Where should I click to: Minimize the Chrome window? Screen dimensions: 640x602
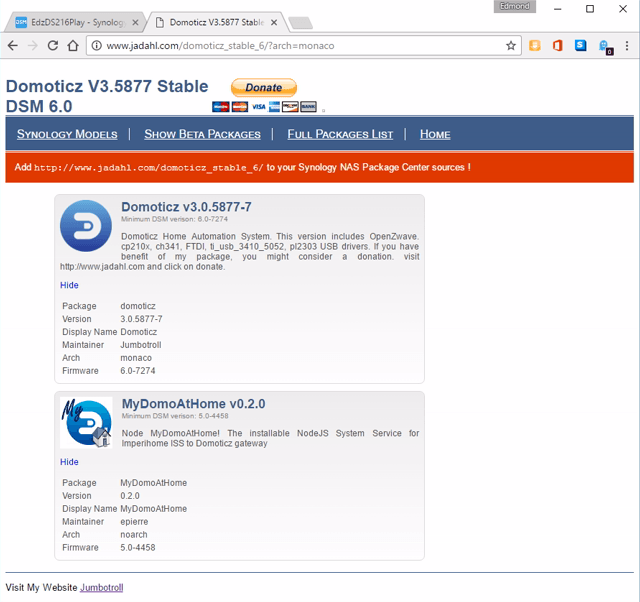coord(558,9)
